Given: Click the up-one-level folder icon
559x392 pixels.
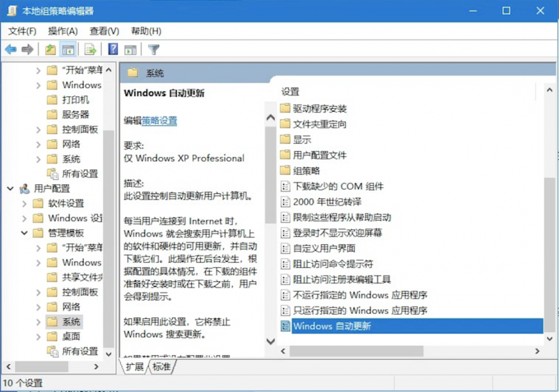Looking at the screenshot, I should [49, 49].
